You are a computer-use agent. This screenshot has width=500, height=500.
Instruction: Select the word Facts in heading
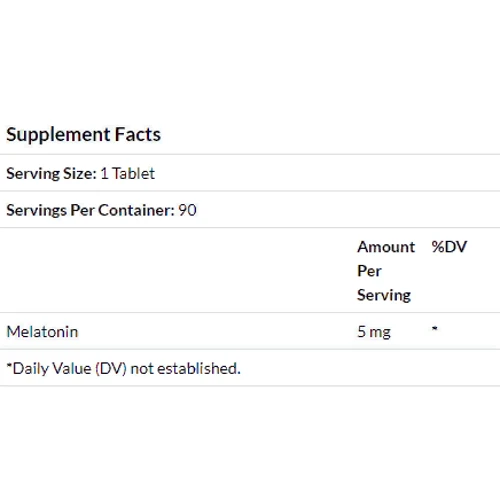click(x=138, y=134)
